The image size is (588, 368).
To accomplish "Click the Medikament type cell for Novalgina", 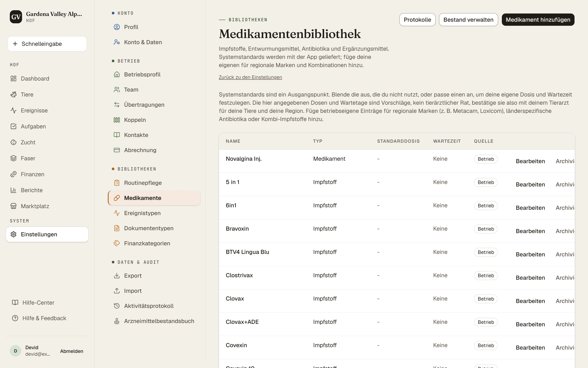I will pyautogui.click(x=329, y=159).
